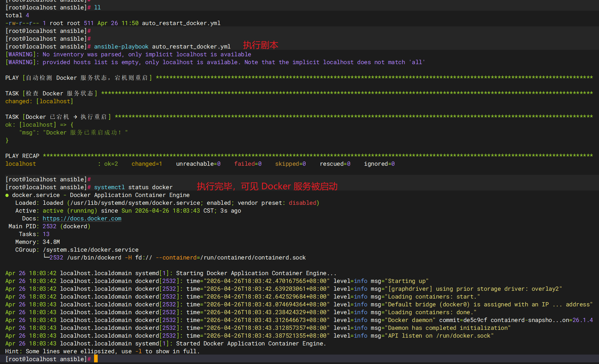Click the 'changed: [localhost]' line
The image size is (599, 364).
coord(39,101)
